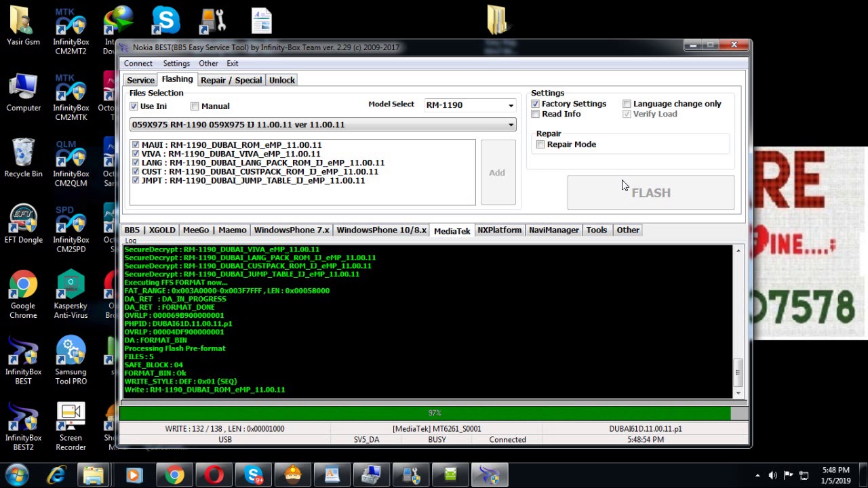Image resolution: width=868 pixels, height=488 pixels.
Task: Select the MeeGo | Maemo platform tab
Action: (214, 230)
